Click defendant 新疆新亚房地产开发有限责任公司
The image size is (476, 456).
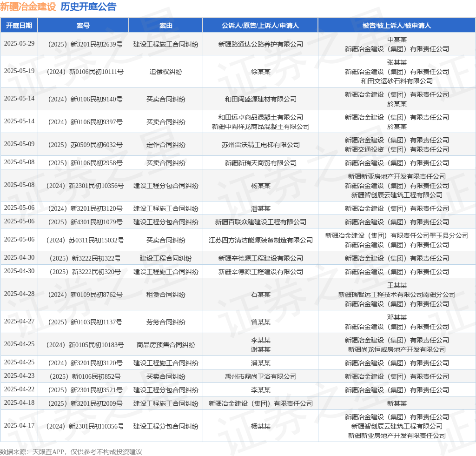(x=397, y=176)
